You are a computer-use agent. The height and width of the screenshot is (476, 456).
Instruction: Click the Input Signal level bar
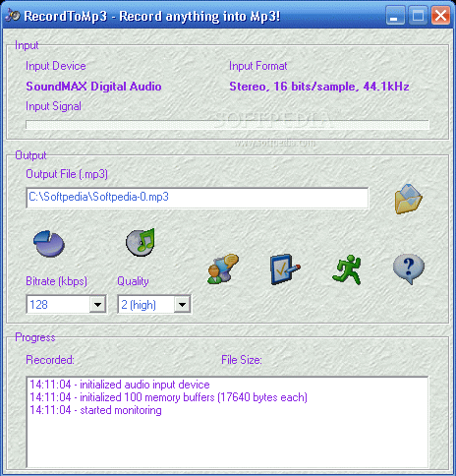point(227,125)
